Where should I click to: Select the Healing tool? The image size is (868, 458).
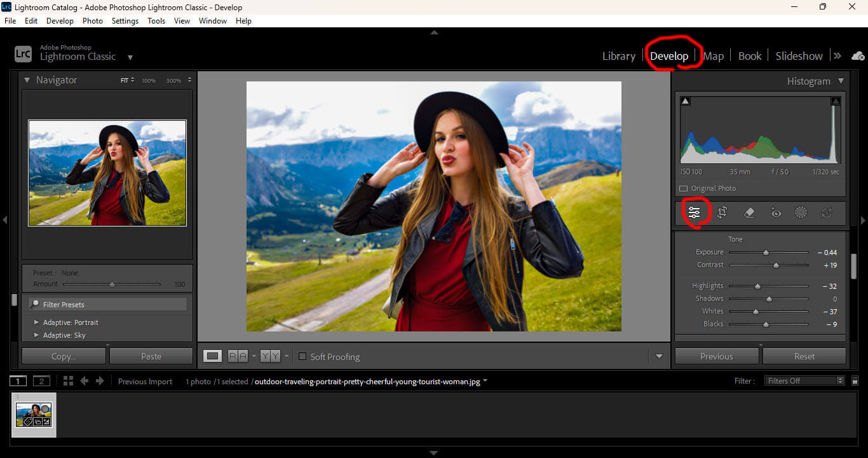click(x=749, y=212)
